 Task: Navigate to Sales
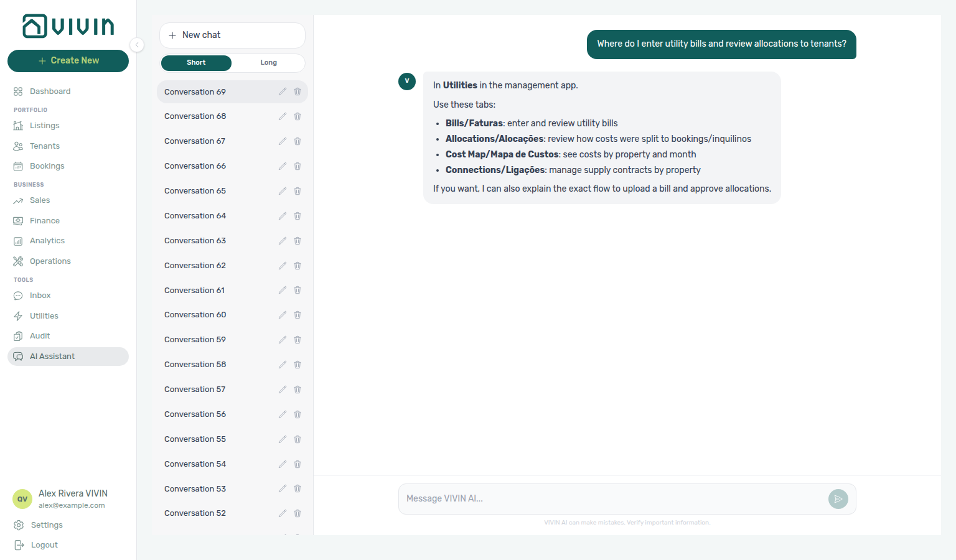[68, 200]
